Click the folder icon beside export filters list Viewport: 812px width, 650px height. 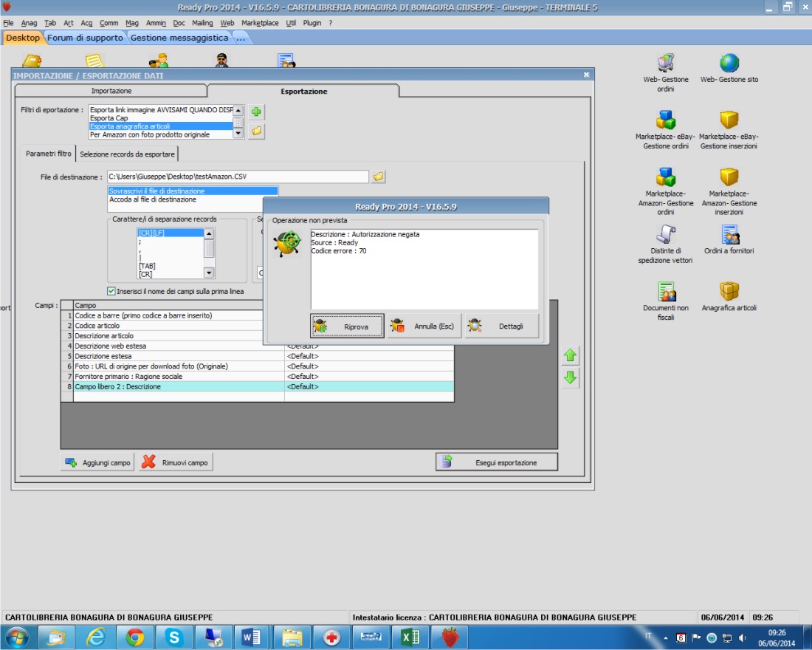pyautogui.click(x=256, y=131)
